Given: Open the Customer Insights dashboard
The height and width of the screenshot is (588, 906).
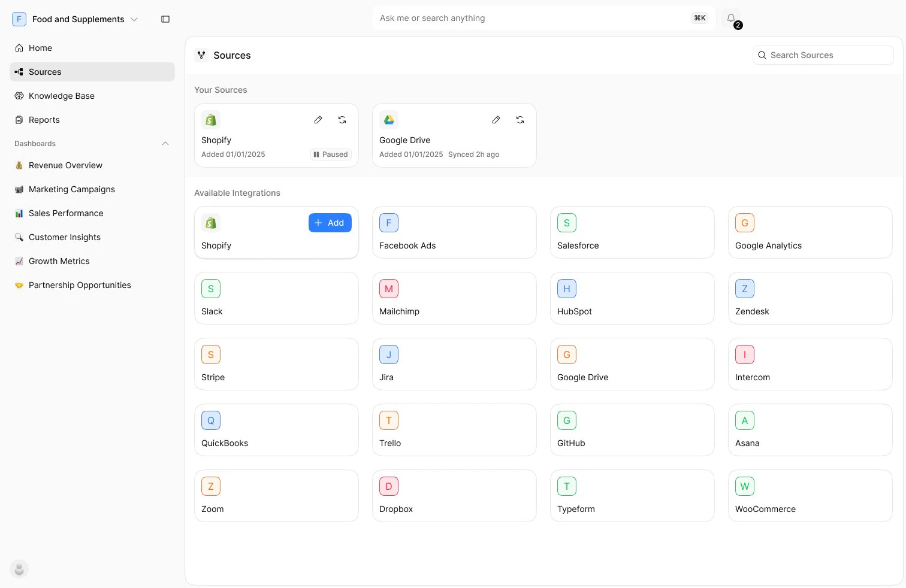Looking at the screenshot, I should coord(92,237).
